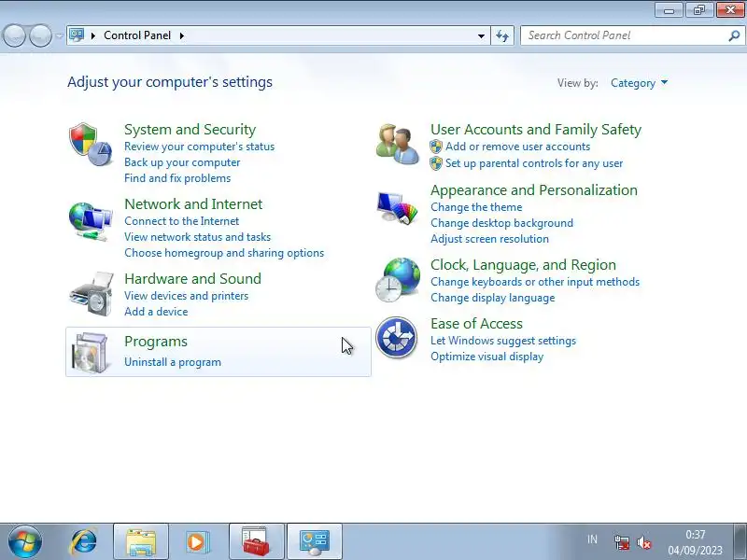Open the View by Category dropdown
Viewport: 747px width, 560px height.
(639, 83)
